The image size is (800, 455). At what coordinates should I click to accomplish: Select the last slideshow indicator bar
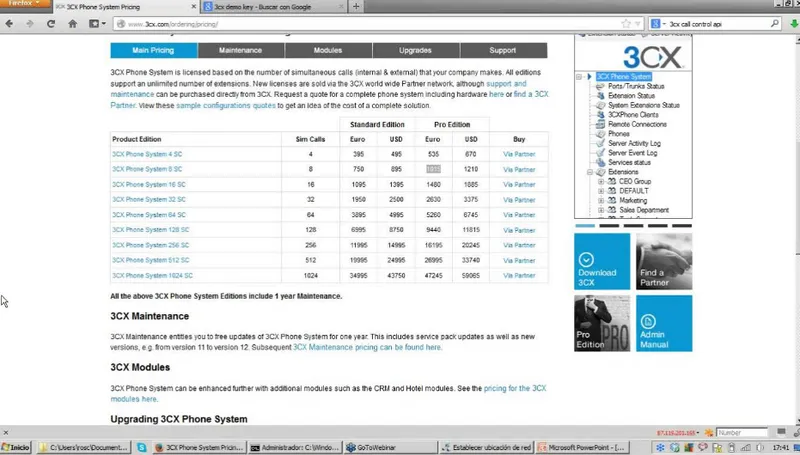(682, 225)
